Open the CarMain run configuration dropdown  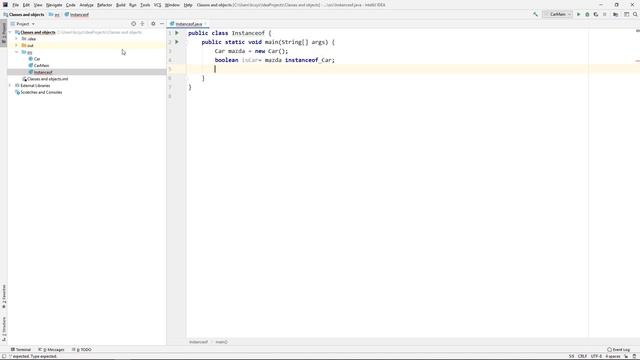pos(557,14)
